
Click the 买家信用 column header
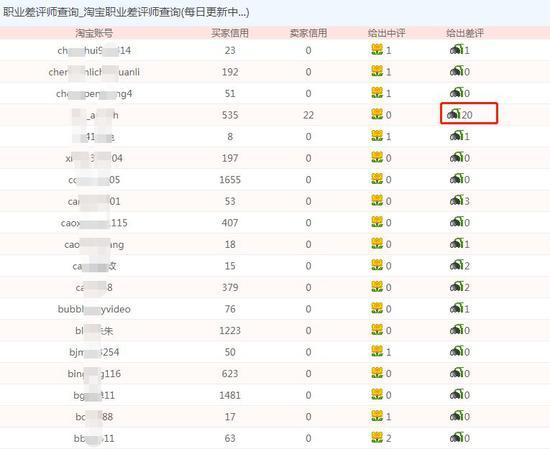(x=230, y=33)
